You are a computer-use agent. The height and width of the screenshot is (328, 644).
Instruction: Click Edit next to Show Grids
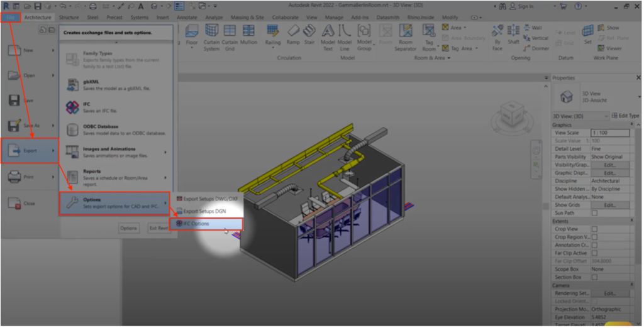(x=610, y=205)
